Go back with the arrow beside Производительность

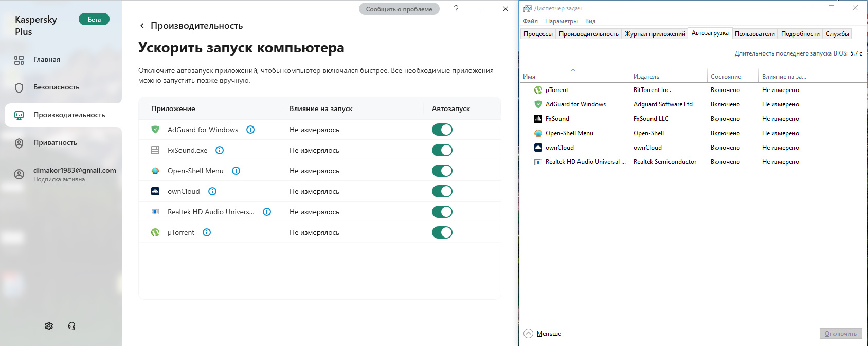click(x=142, y=26)
